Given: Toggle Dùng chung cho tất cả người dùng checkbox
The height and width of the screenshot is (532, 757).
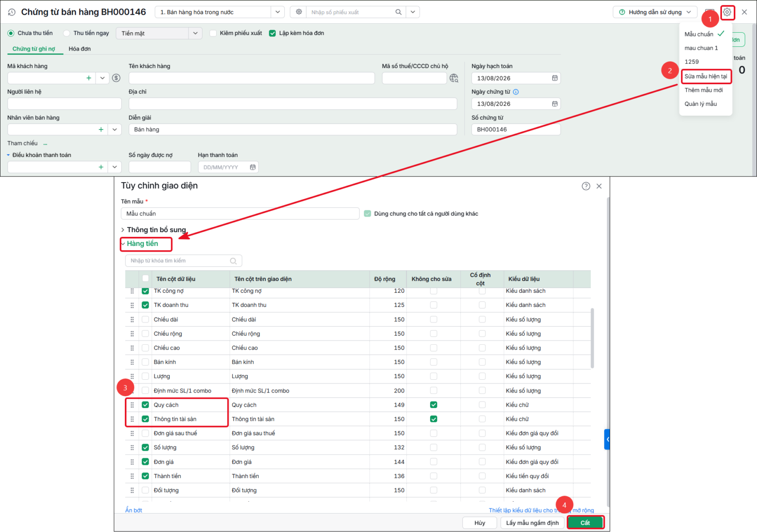Looking at the screenshot, I should click(368, 214).
